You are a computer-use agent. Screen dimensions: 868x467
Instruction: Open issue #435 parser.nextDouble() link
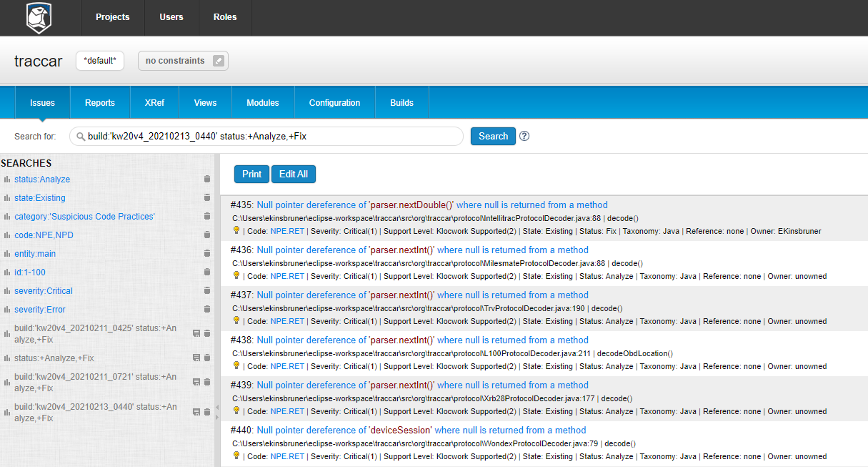[431, 205]
